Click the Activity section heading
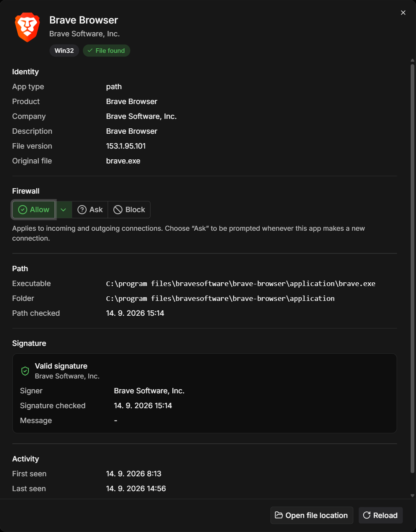Viewport: 416px width, 532px height. [26, 459]
